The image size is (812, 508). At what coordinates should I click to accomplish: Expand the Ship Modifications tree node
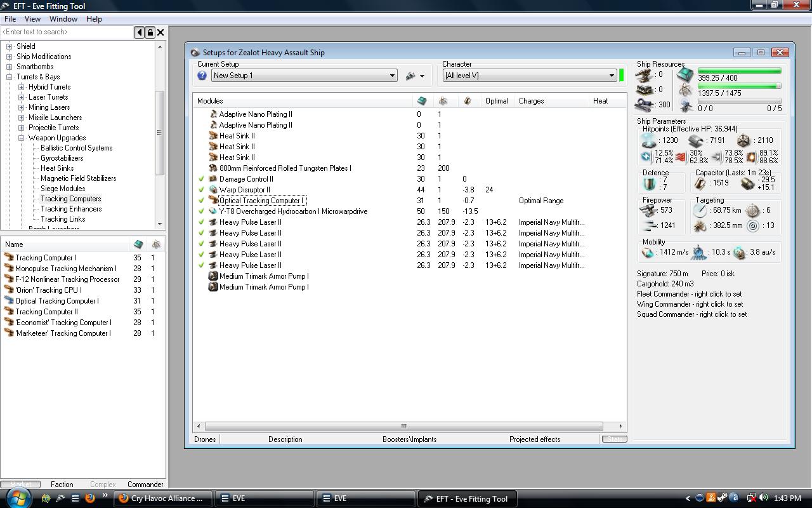(x=10, y=57)
